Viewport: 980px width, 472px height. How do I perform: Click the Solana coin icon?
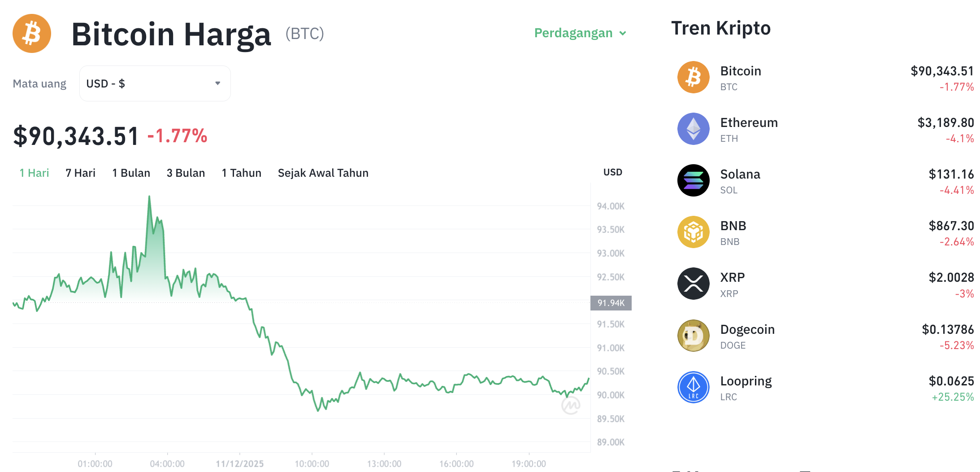[693, 180]
